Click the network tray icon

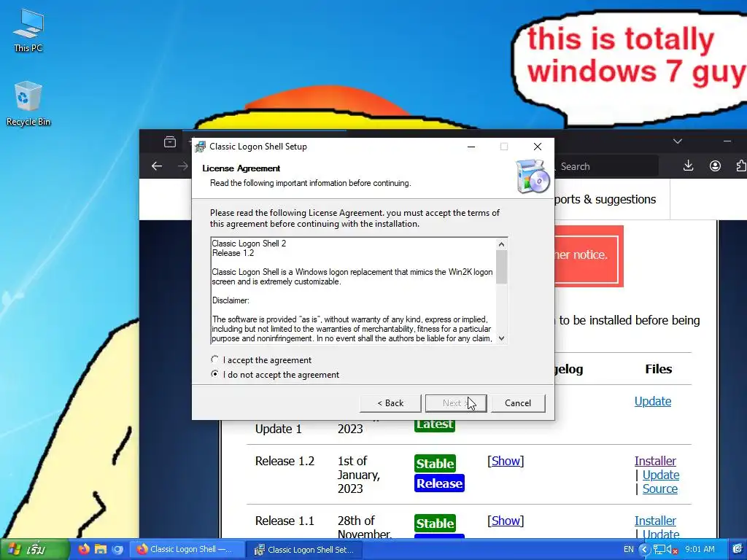pyautogui.click(x=659, y=550)
